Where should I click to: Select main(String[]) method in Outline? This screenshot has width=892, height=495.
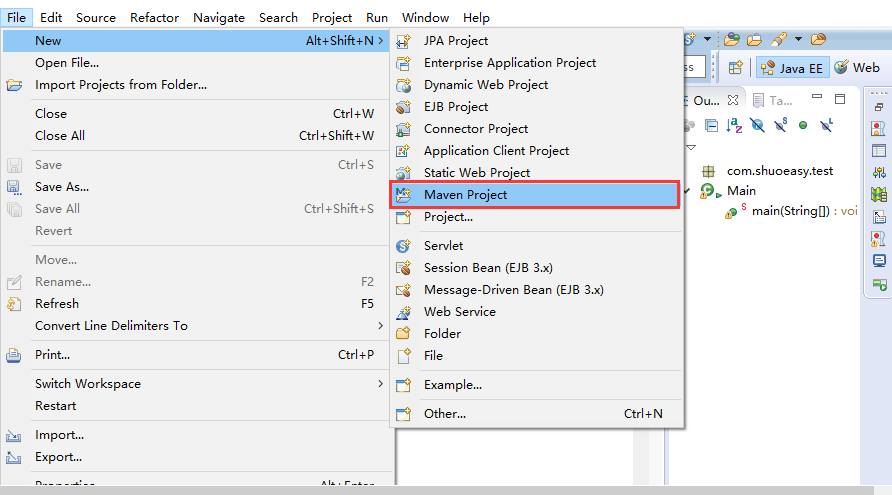(x=790, y=211)
